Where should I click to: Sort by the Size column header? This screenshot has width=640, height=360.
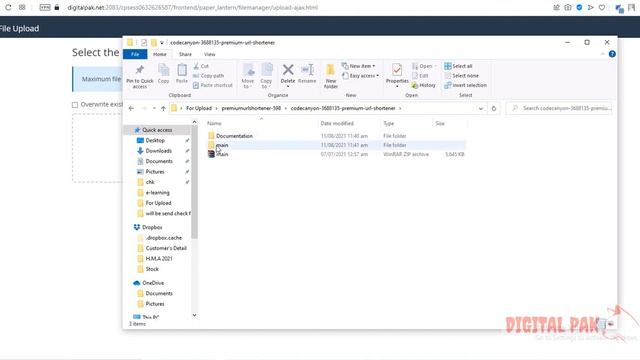click(x=440, y=123)
